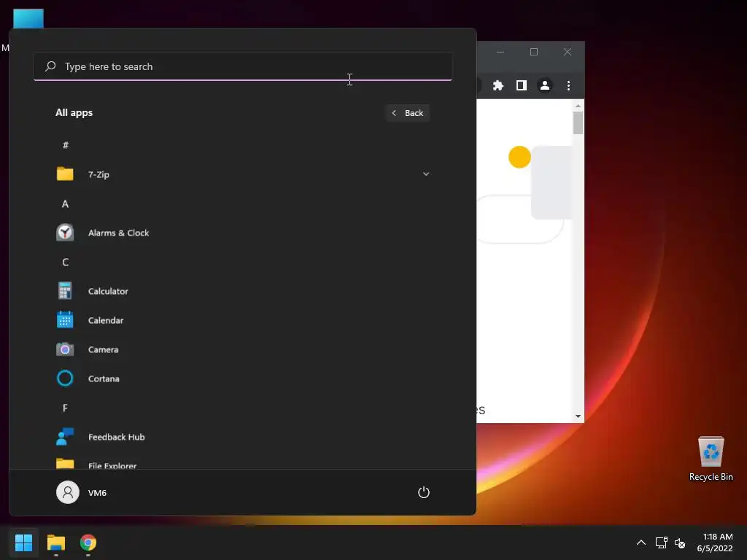Expand the 7-Zip folder chevron

tap(426, 174)
